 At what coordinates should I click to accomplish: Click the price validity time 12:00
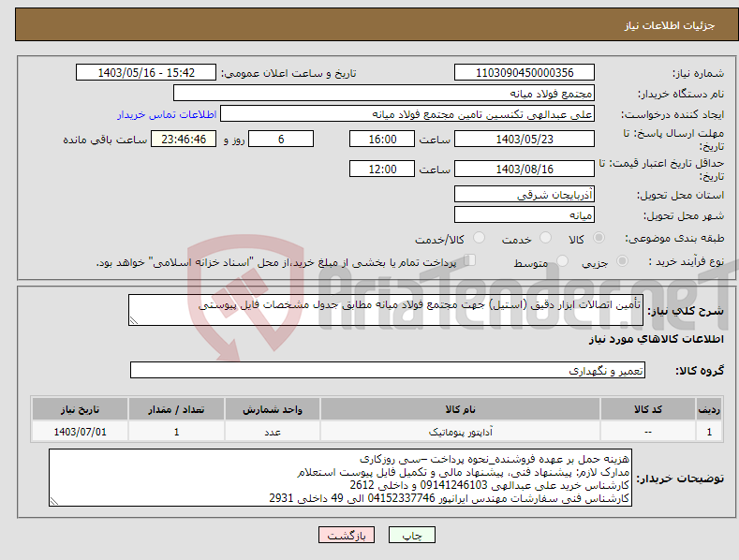[x=382, y=169]
